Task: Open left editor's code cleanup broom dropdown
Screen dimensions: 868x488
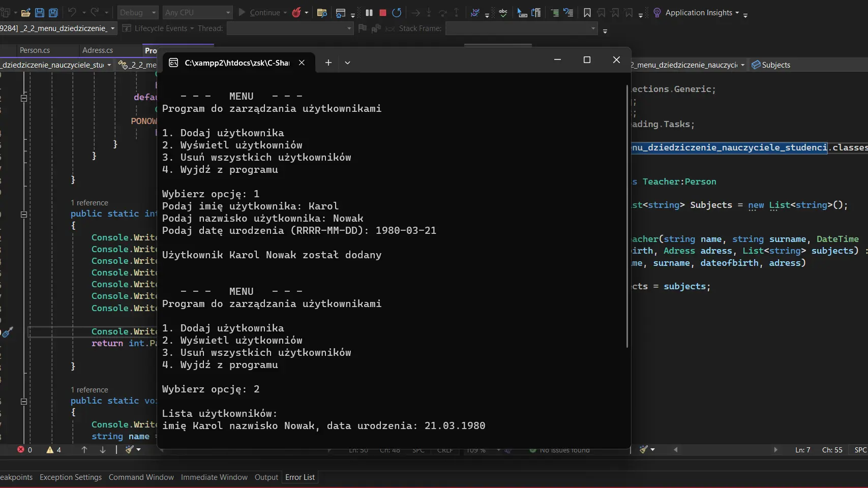Action: [133, 450]
